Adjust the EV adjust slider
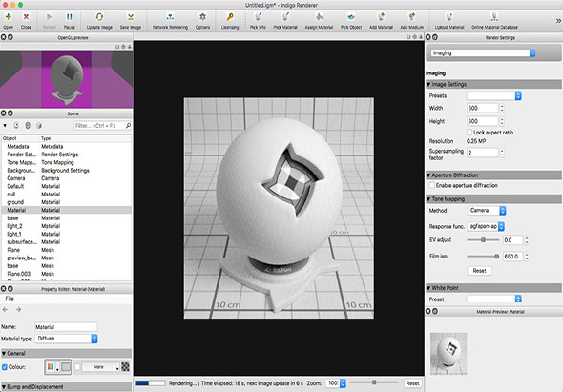 (x=483, y=239)
